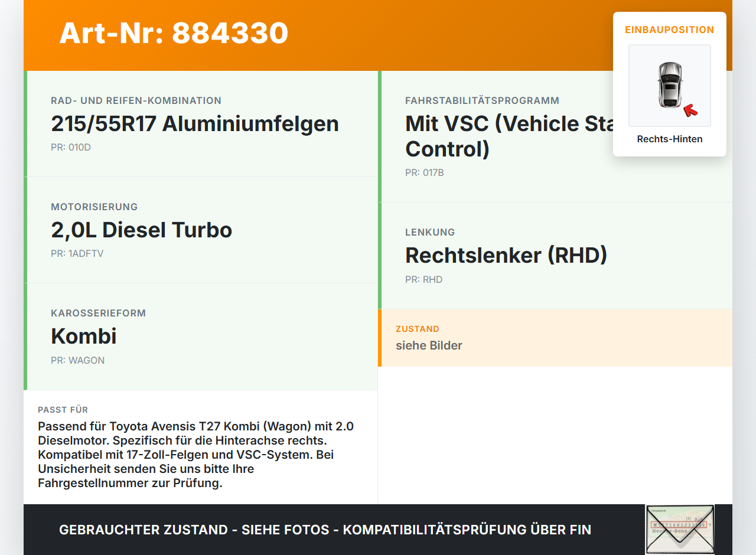Click the 'FAHRSTABILITÄTSPROGRAMM' label
The width and height of the screenshot is (756, 555).
(482, 100)
